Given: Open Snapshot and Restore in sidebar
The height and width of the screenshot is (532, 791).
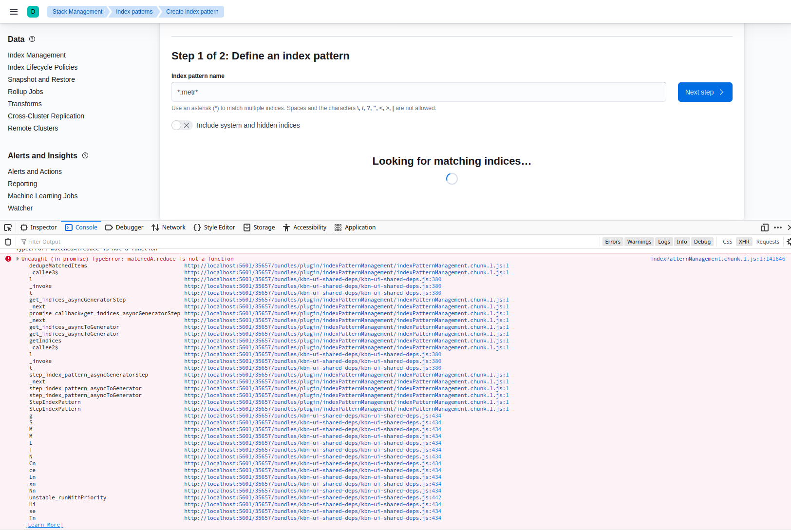Looking at the screenshot, I should point(41,79).
